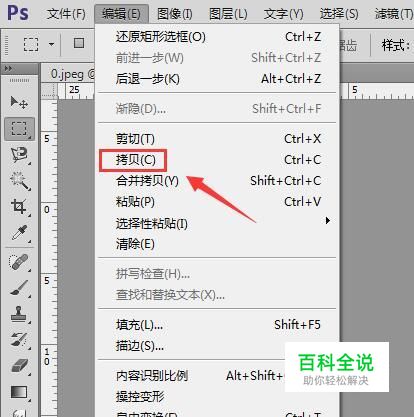Choose 合并拷贝(Y) menu item
The width and height of the screenshot is (414, 417).
tap(218, 181)
